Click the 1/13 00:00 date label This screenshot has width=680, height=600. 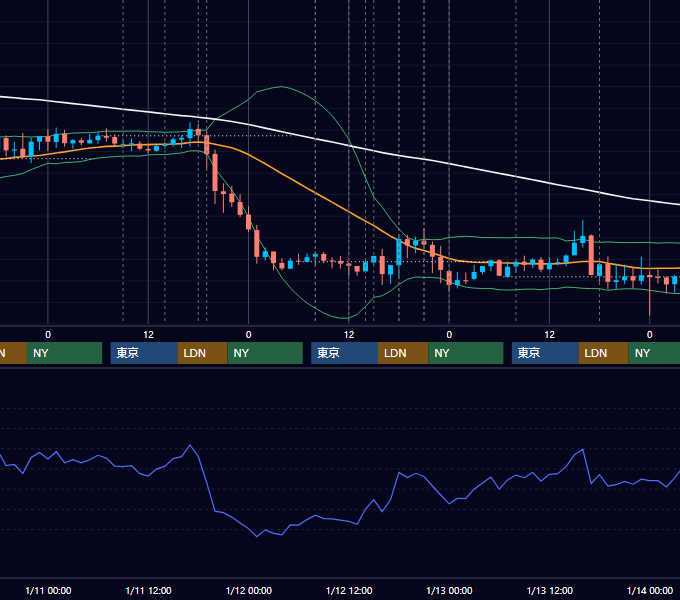tap(449, 590)
